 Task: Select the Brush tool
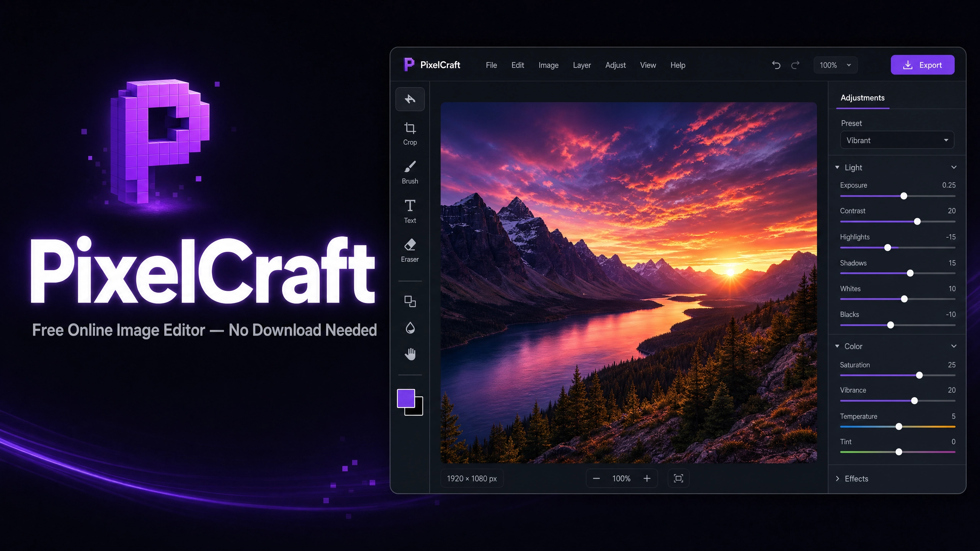point(410,173)
